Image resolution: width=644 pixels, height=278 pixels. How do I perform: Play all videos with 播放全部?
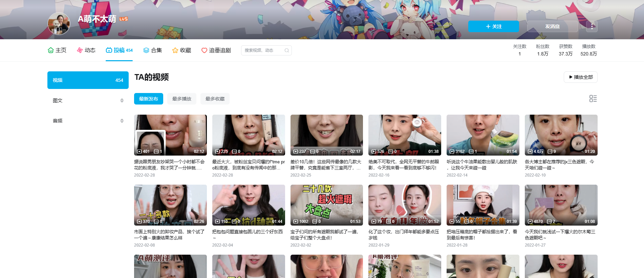[581, 77]
